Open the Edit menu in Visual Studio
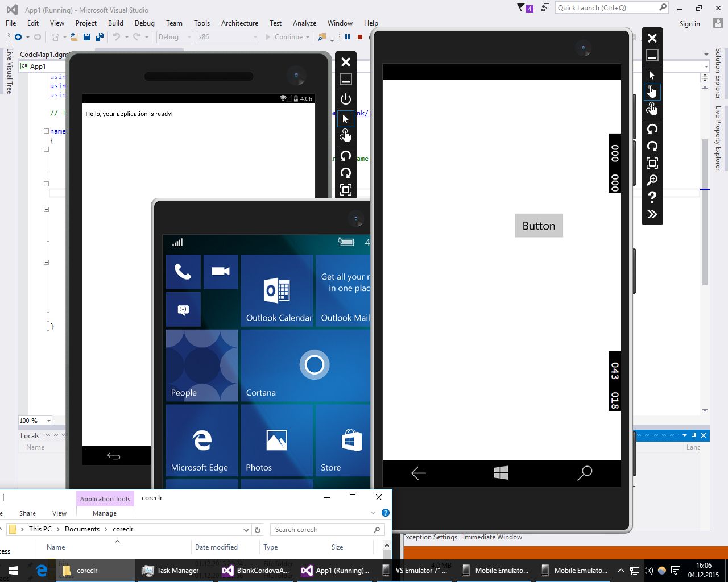This screenshot has height=582, width=728. [x=33, y=23]
